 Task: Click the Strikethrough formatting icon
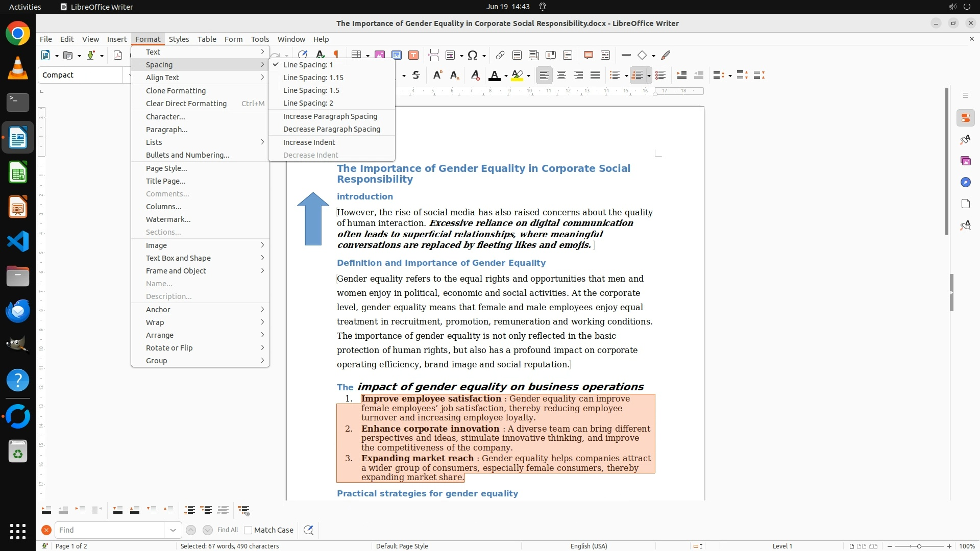tap(416, 76)
